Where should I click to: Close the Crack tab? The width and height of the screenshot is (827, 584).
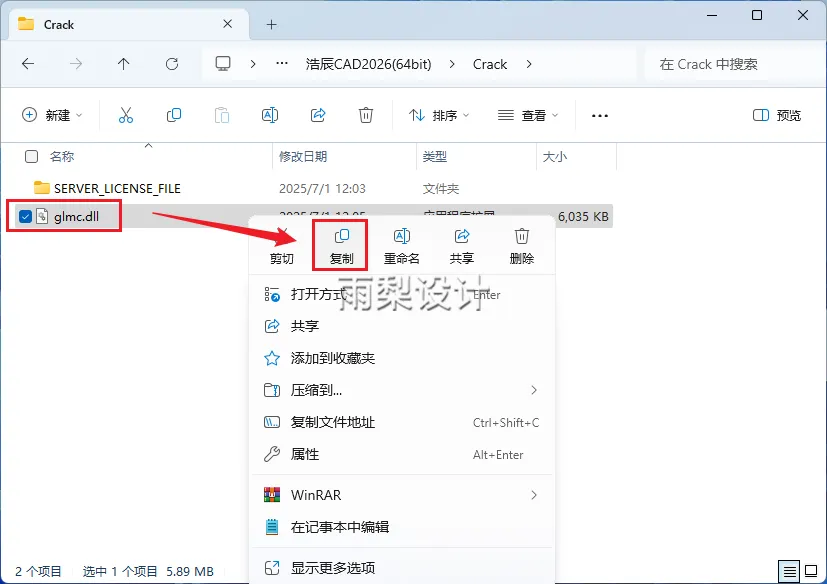[x=227, y=24]
